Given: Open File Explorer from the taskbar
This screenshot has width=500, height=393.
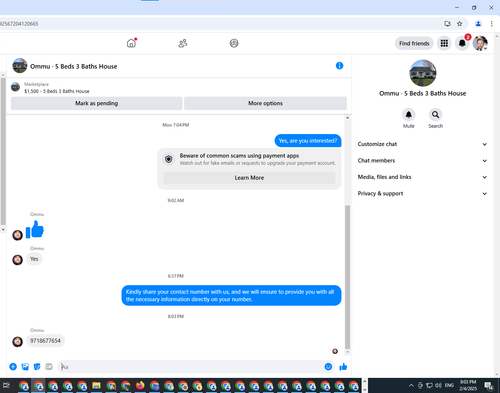Looking at the screenshot, I should click(x=96, y=386).
